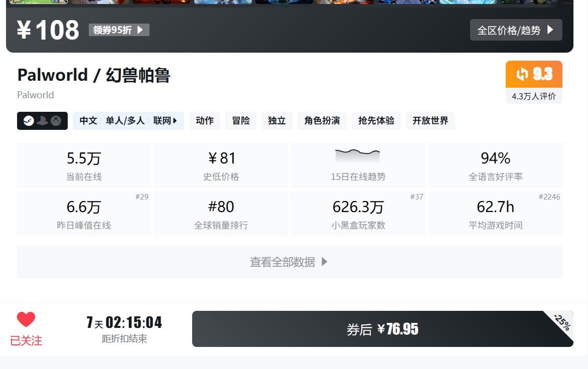Click the ¥81 史低价格 stat cell

[x=221, y=165]
